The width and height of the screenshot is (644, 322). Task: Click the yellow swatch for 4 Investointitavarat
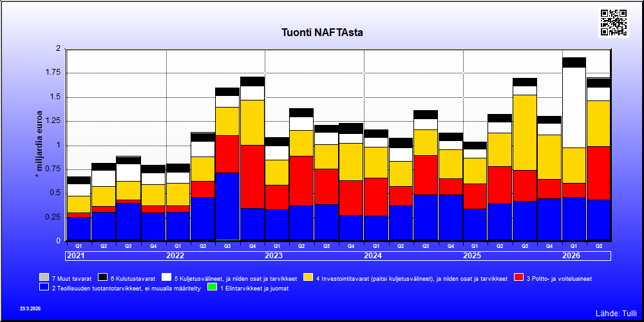[308, 278]
